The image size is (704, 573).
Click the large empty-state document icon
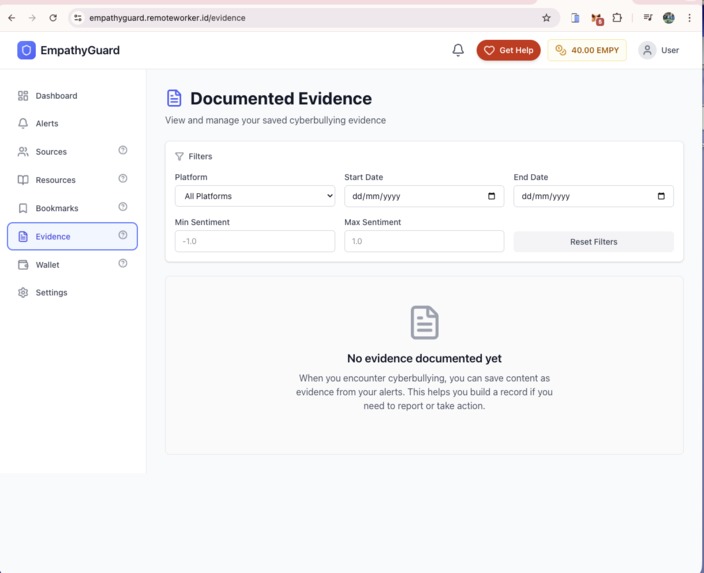424,322
